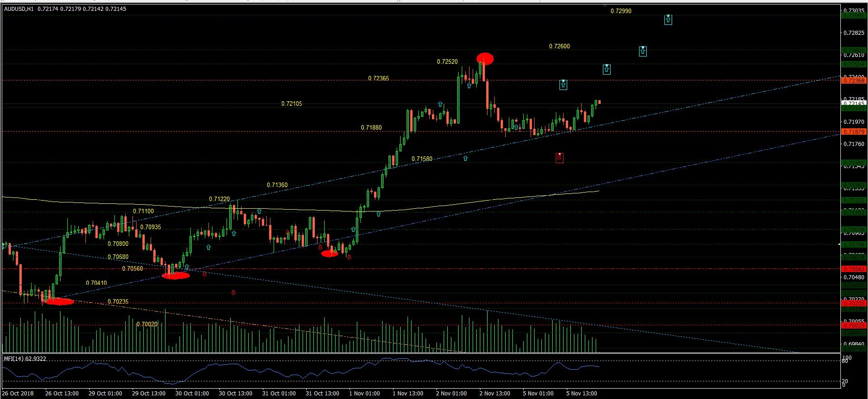Screen dimensions: 868x399
Task: Select the 0.70800 level text
Action: (x=118, y=244)
